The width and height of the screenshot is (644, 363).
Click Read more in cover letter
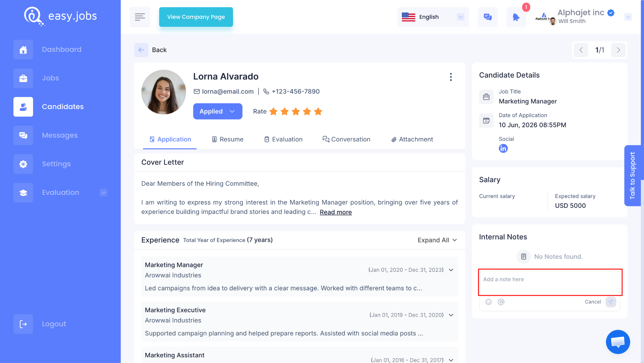[336, 212]
